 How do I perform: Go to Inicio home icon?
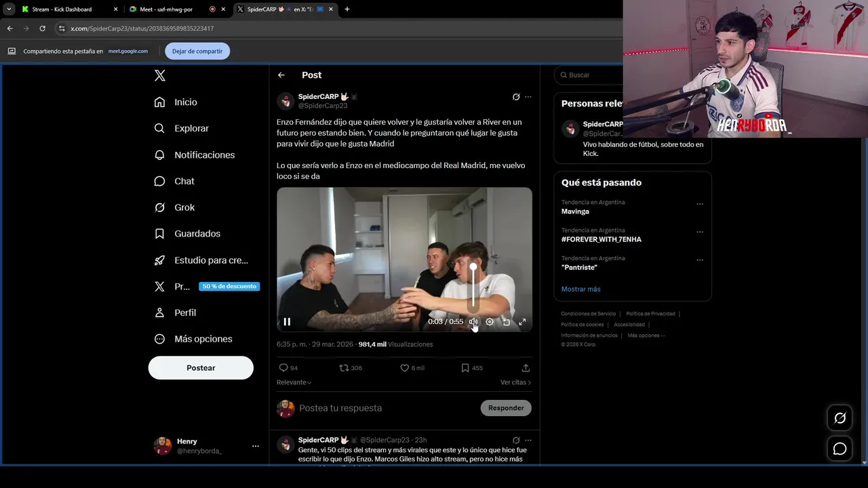[159, 102]
